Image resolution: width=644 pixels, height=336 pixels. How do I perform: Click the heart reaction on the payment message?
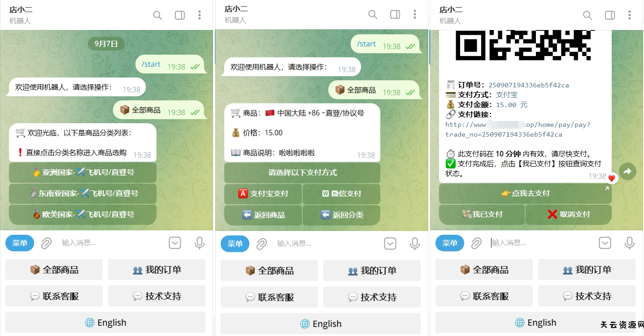(x=612, y=177)
